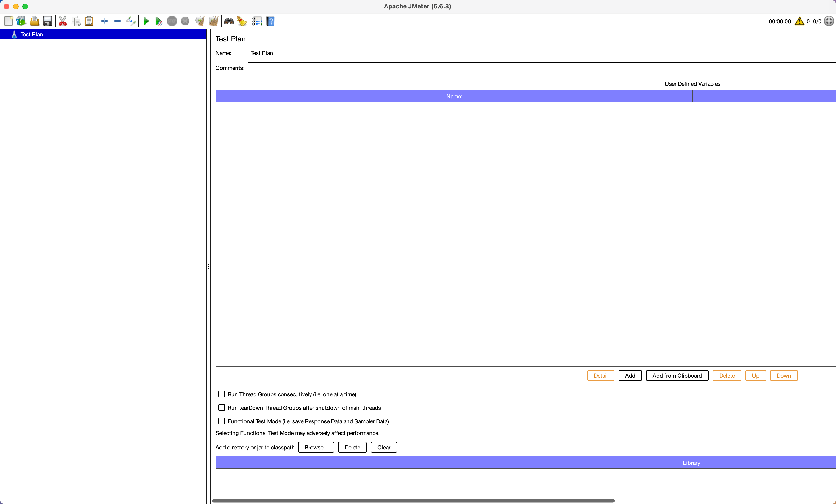Screen dimensions: 836x504
Task: Click the Paste clipboard icon
Action: click(89, 21)
